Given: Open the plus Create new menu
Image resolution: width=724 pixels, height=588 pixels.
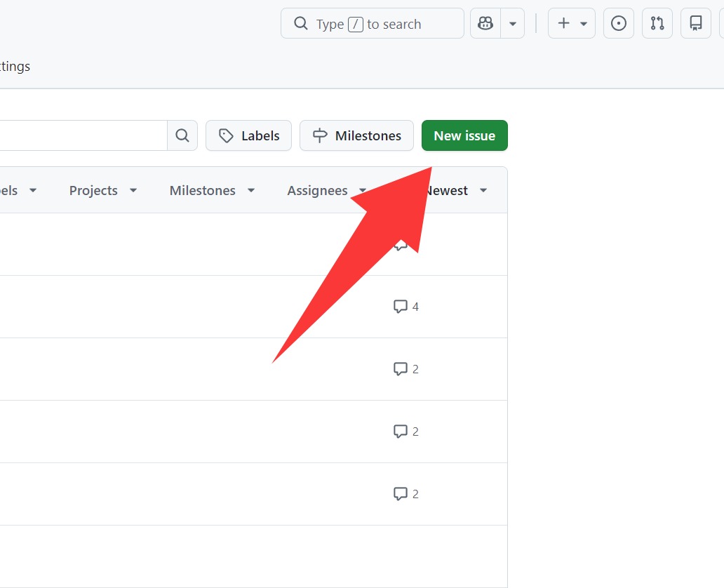Looking at the screenshot, I should (572, 24).
